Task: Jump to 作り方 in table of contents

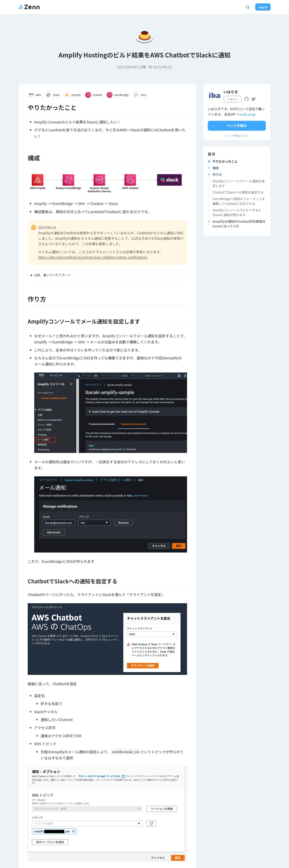Action: pos(217,175)
